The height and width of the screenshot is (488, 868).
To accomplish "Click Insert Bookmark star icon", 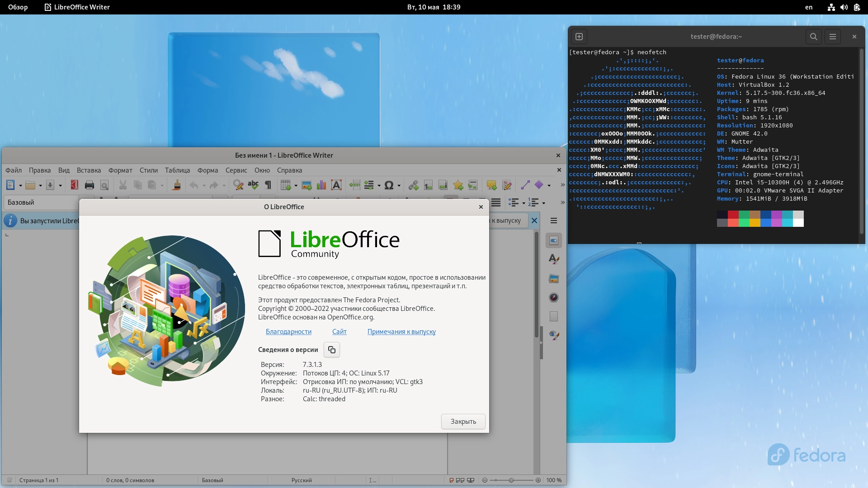I will click(458, 185).
